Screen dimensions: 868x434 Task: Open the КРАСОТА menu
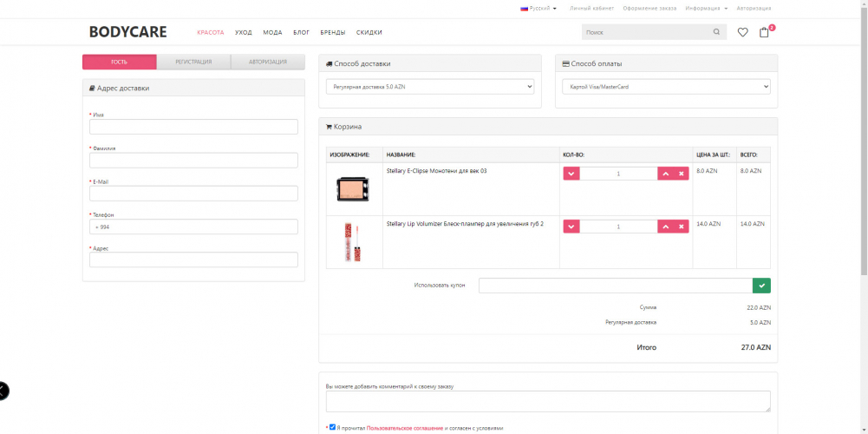click(x=211, y=33)
